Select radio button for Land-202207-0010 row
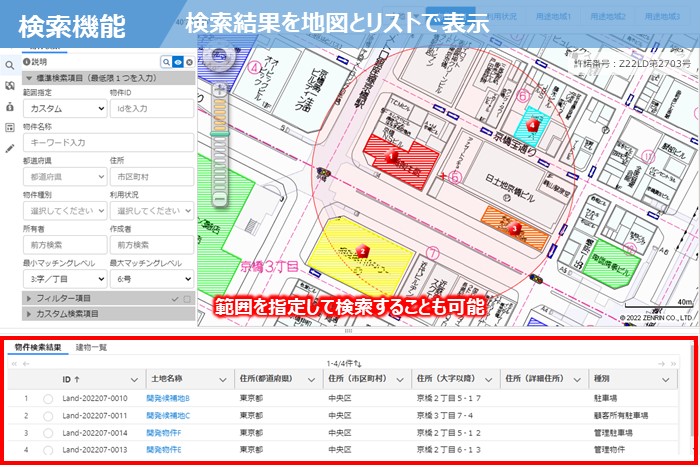The height and width of the screenshot is (467, 700). [47, 398]
